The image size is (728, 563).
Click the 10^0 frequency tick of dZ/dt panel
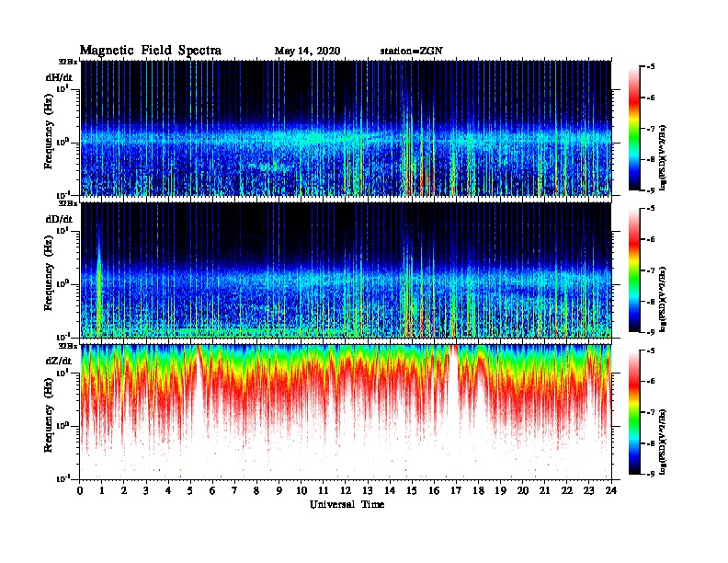pyautogui.click(x=63, y=425)
